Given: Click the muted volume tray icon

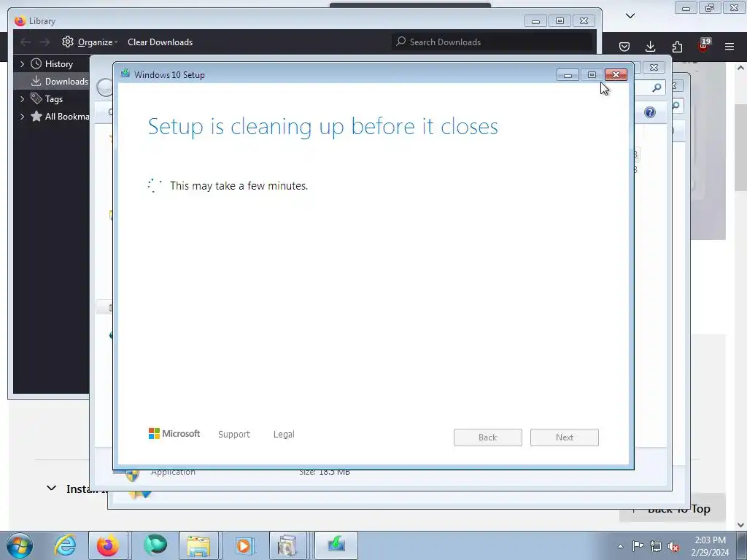Looking at the screenshot, I should (673, 546).
